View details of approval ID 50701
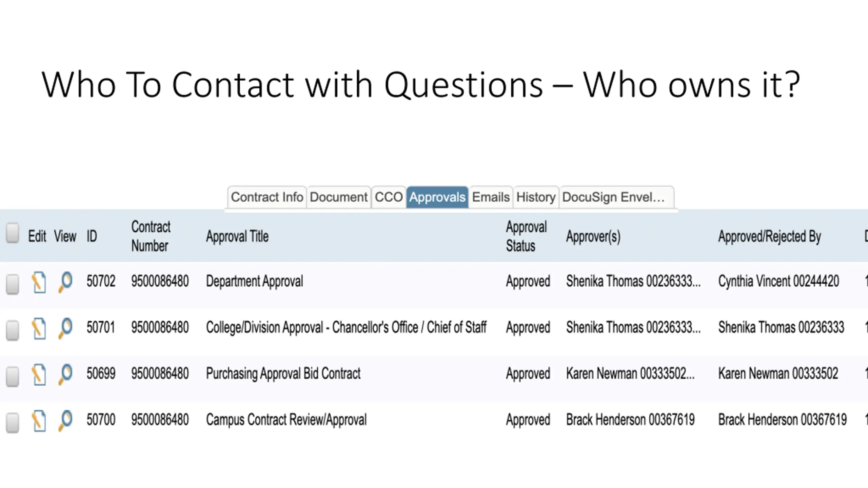Viewport: 868px width, 488px height. click(65, 328)
